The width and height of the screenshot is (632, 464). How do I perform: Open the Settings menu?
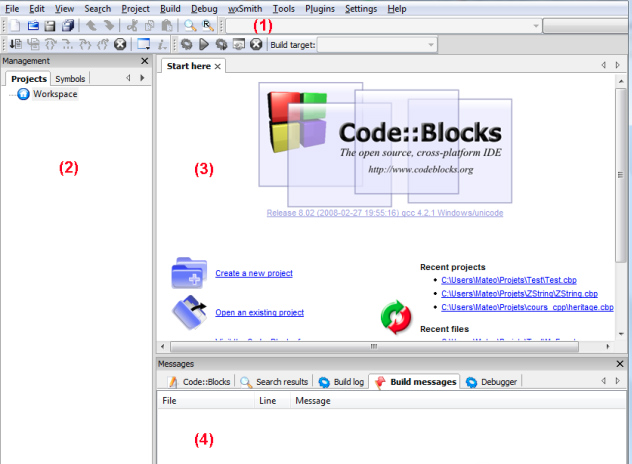tap(361, 8)
